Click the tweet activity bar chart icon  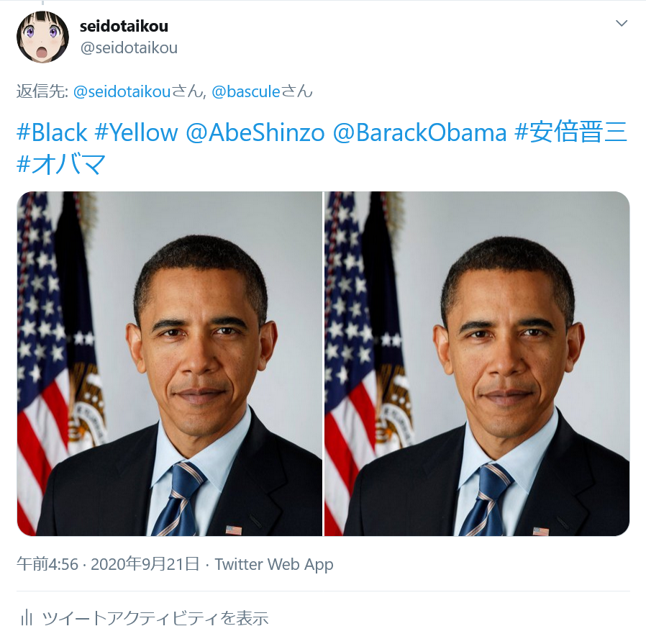pos(27,617)
